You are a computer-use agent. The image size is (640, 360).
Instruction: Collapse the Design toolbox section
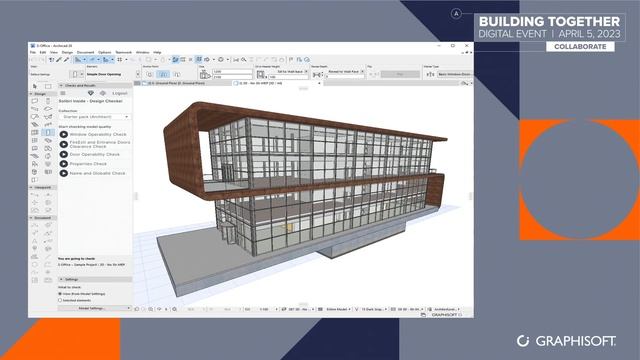42,94
